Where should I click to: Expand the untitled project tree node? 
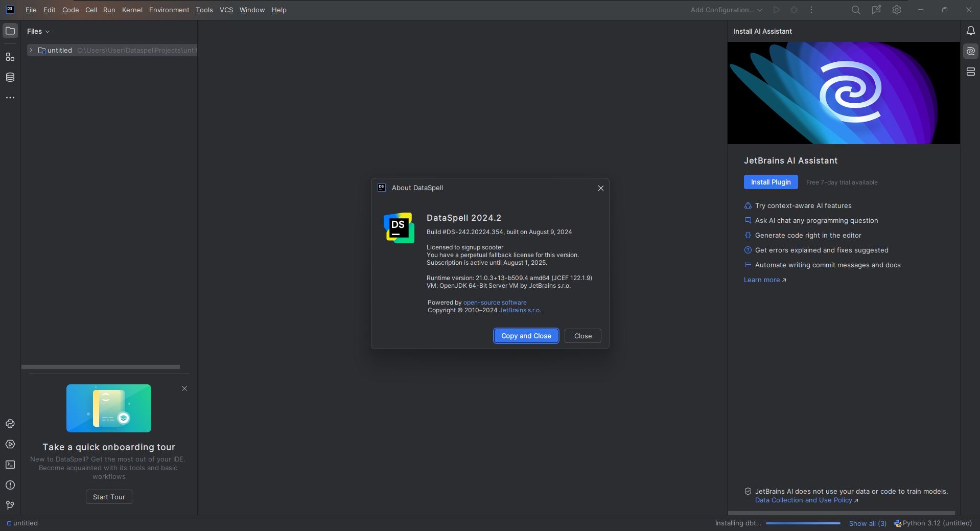31,50
